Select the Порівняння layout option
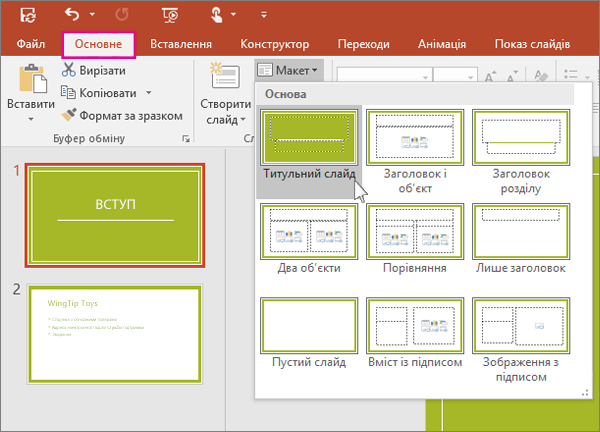 click(x=414, y=231)
